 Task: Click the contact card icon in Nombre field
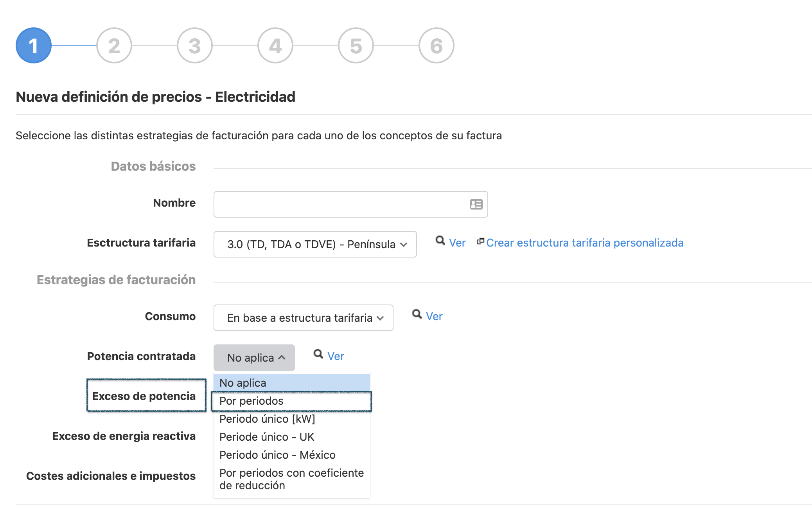(x=476, y=204)
